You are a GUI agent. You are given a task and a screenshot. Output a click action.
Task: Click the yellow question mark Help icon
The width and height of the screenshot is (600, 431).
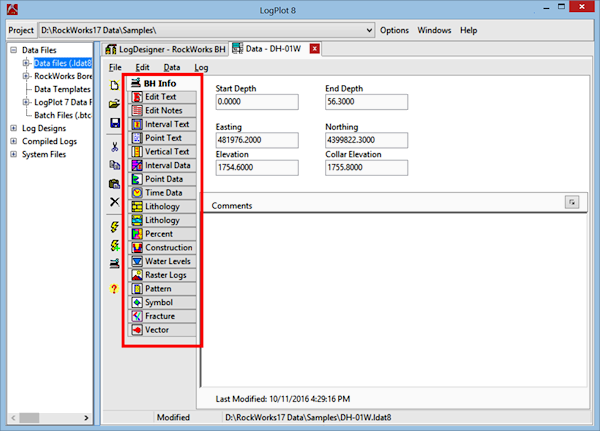115,289
